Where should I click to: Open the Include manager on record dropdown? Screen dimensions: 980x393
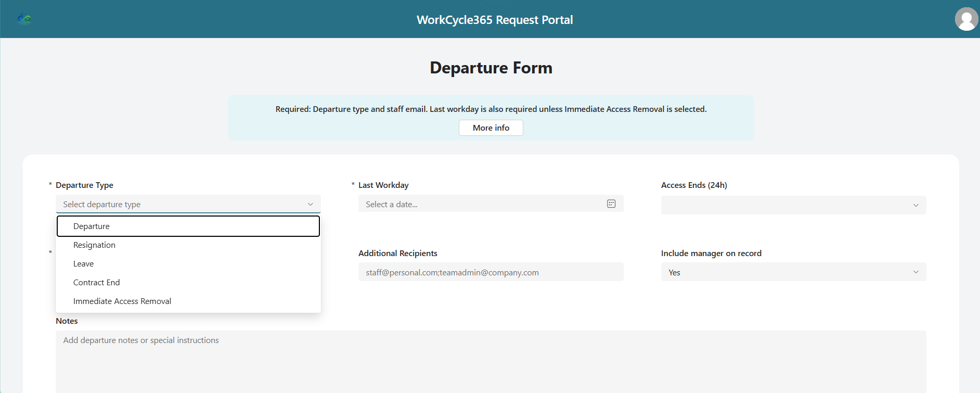pos(793,272)
